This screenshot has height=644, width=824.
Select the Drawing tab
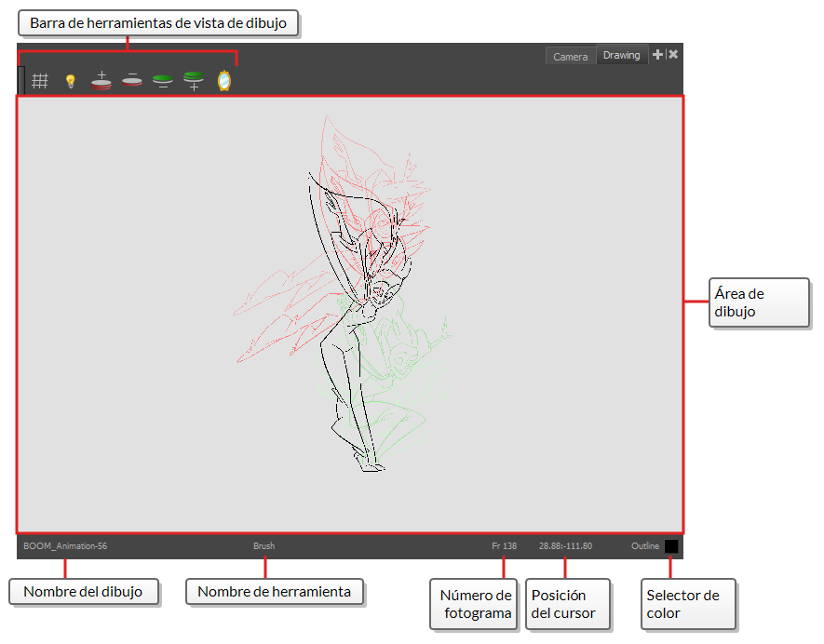click(622, 55)
